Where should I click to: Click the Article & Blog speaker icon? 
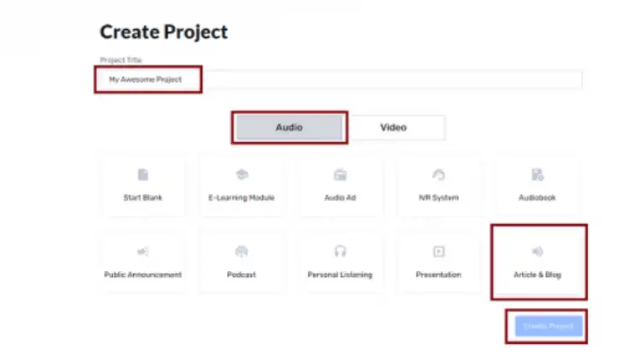tap(537, 252)
